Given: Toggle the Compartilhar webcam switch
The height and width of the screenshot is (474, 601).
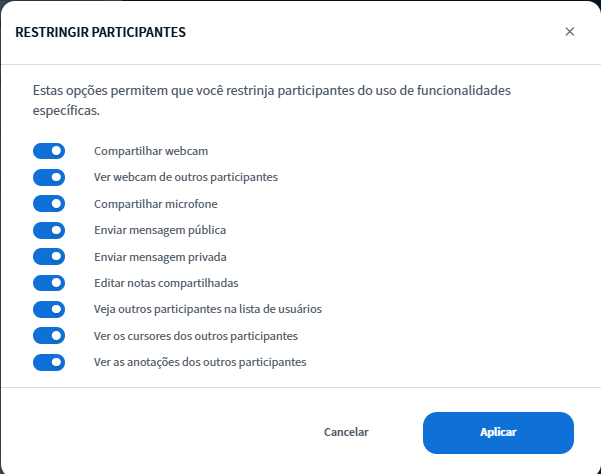Looking at the screenshot, I should pyautogui.click(x=49, y=151).
